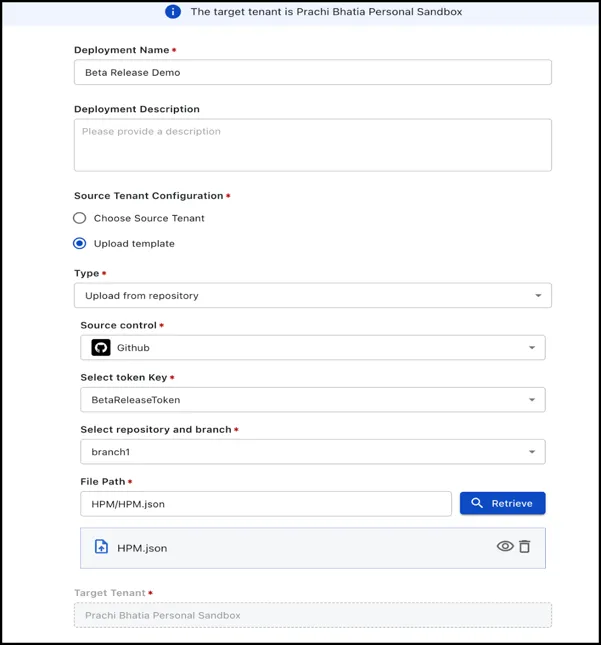Select the Upload template radio button

coord(79,244)
